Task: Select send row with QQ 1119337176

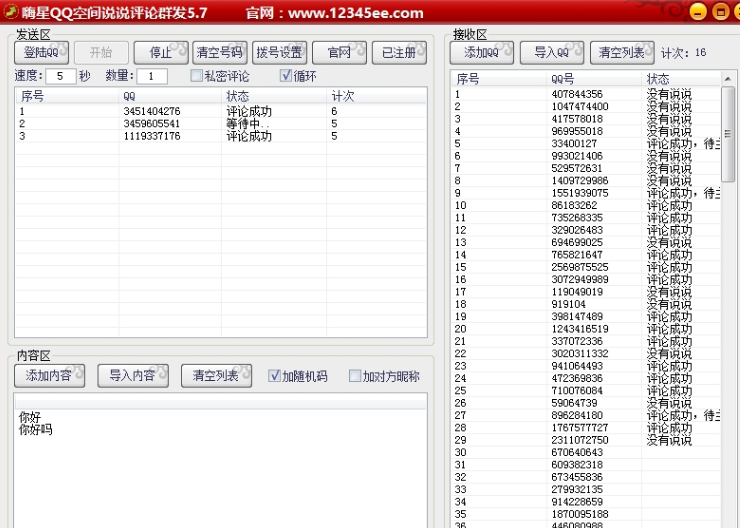Action: (221, 136)
